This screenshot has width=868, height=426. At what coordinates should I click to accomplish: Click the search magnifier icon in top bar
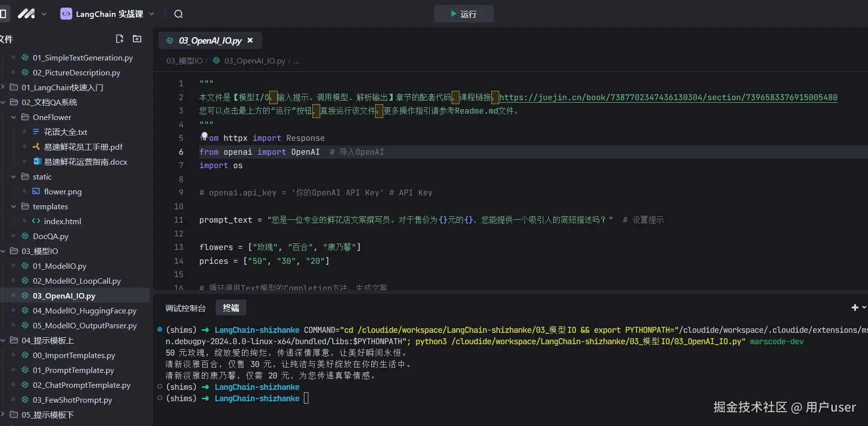(178, 14)
